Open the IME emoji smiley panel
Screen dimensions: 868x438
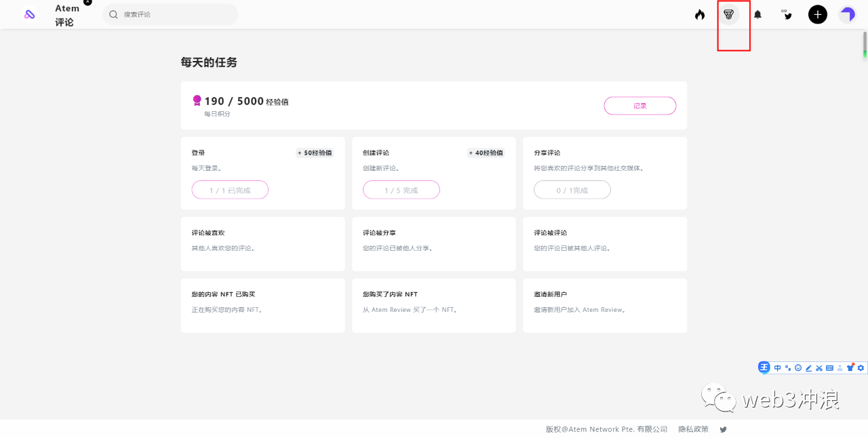[798, 368]
